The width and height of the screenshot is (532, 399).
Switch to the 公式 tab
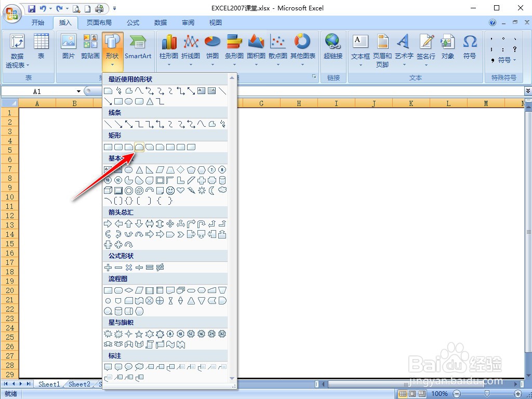(133, 22)
